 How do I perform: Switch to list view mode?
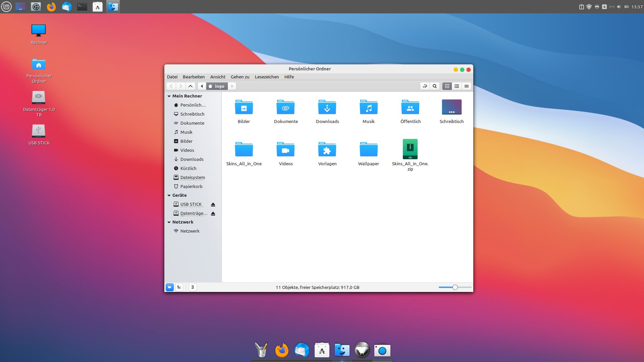click(457, 86)
